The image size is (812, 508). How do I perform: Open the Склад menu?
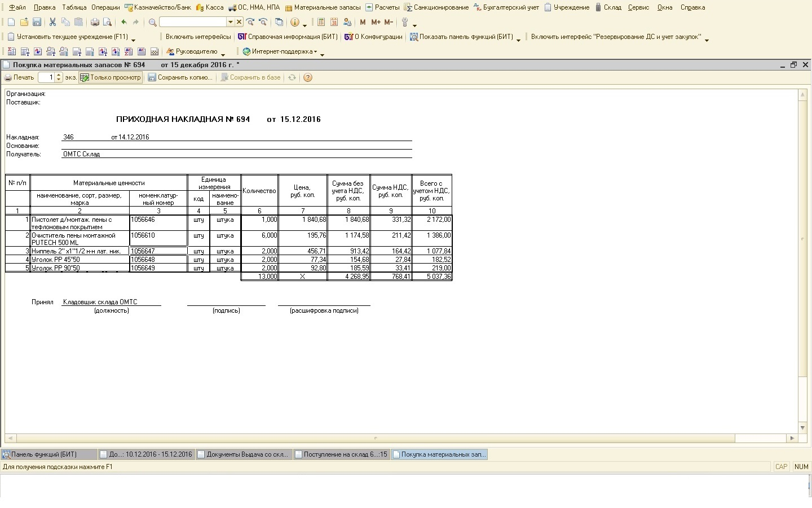point(608,7)
